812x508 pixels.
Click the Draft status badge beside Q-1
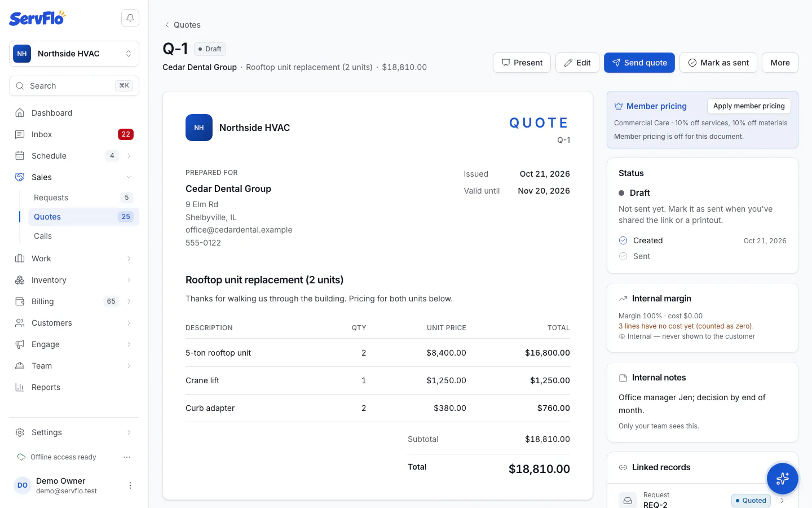tap(210, 49)
